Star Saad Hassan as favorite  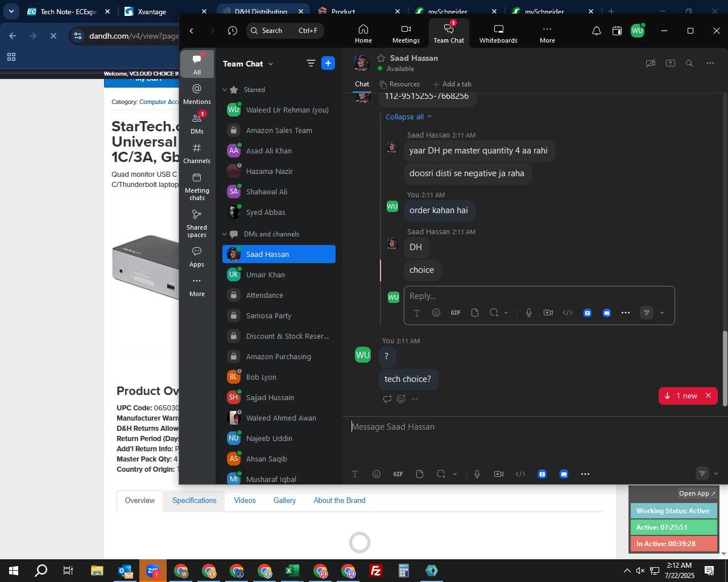381,58
